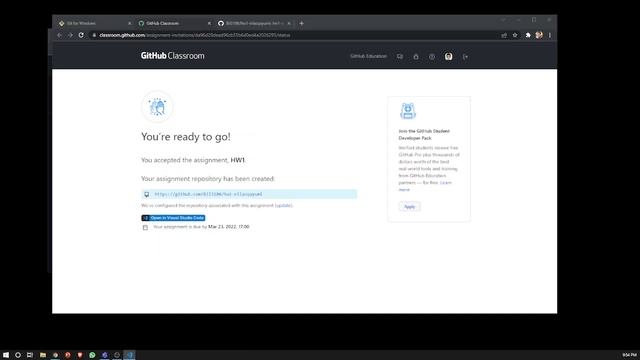Open the user avatar in Classroom header
Viewport: 640px width, 360px height.
coord(448,57)
